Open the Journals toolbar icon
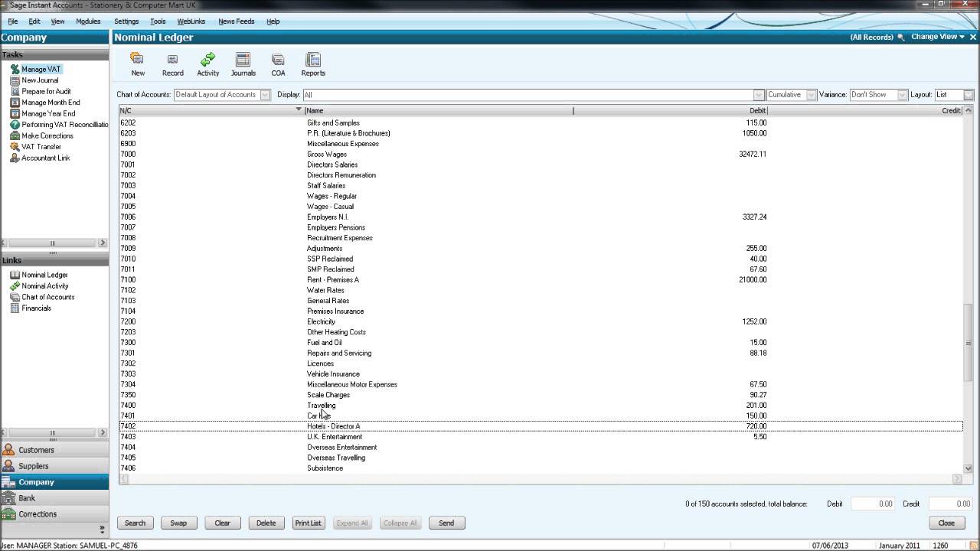The image size is (980, 551). (x=243, y=60)
